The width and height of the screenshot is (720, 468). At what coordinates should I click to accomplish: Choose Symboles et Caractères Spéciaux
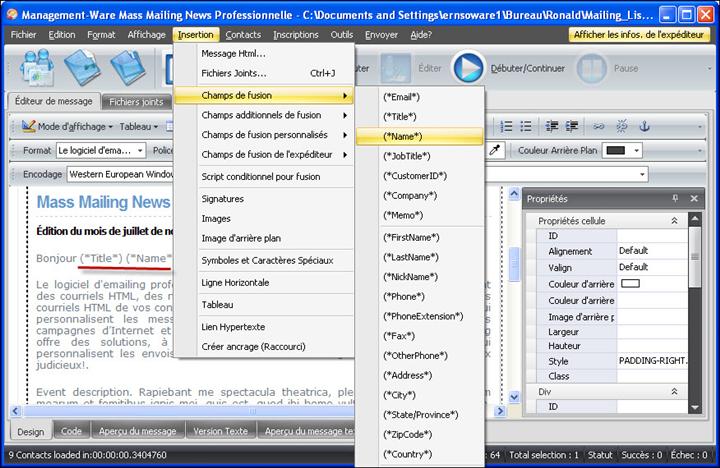pyautogui.click(x=264, y=260)
